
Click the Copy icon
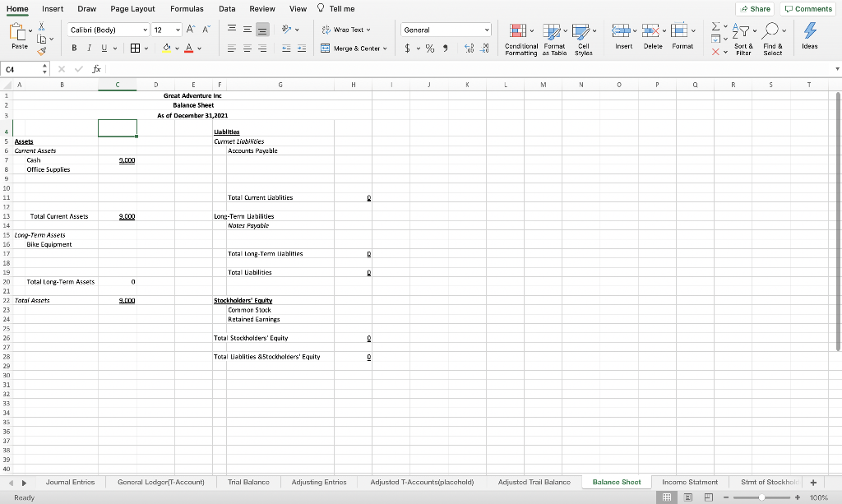coord(41,39)
